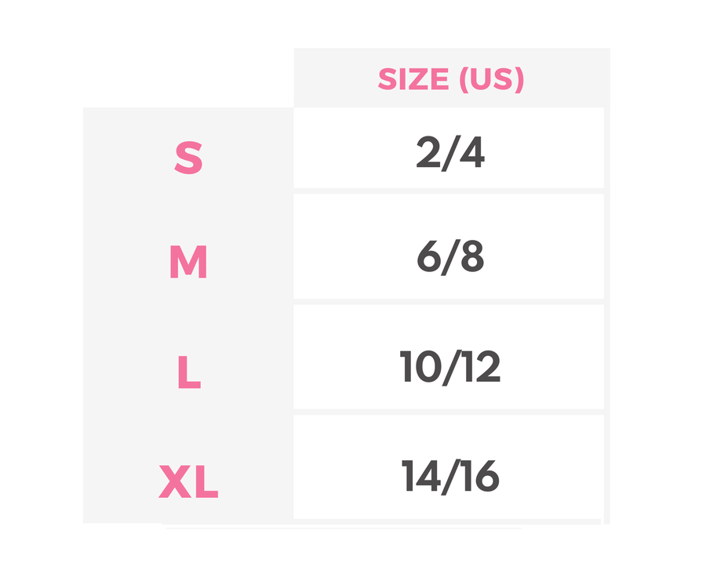Click the number 16 in the XL row
This screenshot has width=706, height=588.
[479, 476]
